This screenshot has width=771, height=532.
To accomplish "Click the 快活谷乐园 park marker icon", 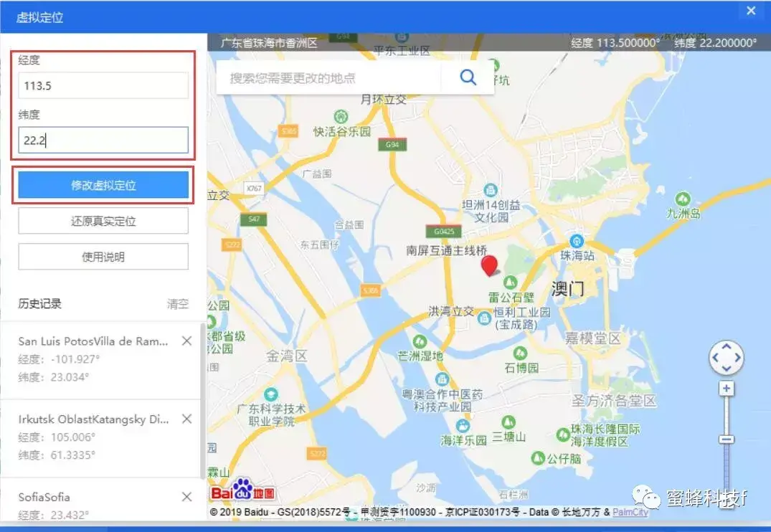I will pyautogui.click(x=342, y=116).
